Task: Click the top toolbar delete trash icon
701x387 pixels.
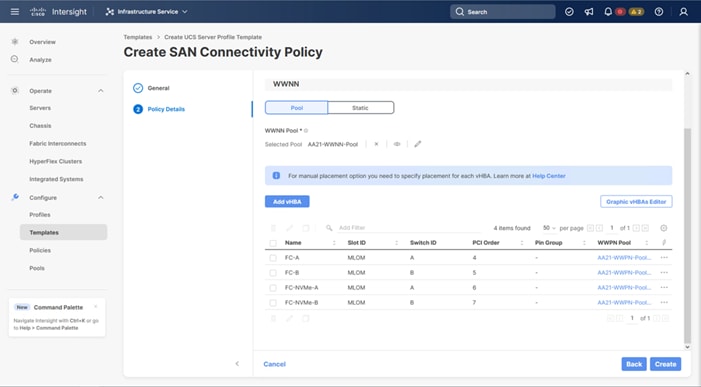Action: [x=274, y=228]
